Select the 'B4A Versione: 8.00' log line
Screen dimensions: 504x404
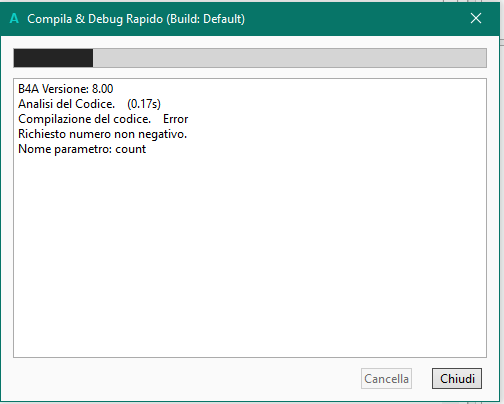66,89
